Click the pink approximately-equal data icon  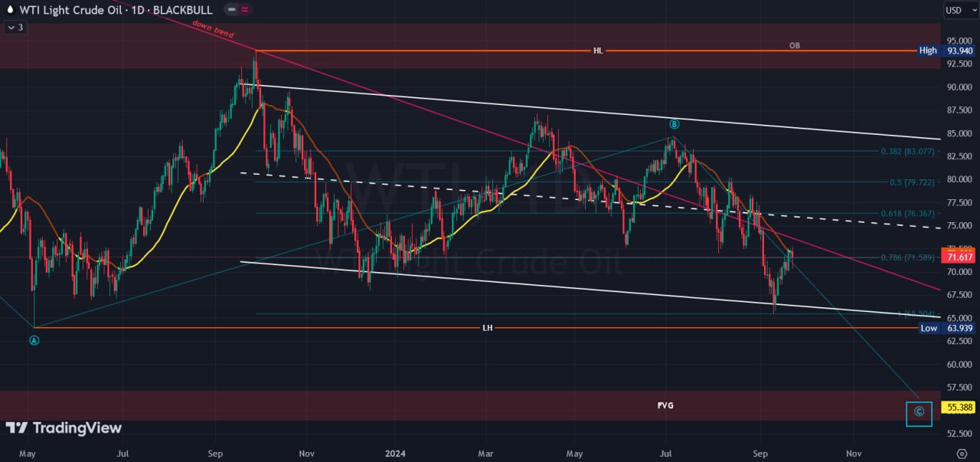coord(244,10)
